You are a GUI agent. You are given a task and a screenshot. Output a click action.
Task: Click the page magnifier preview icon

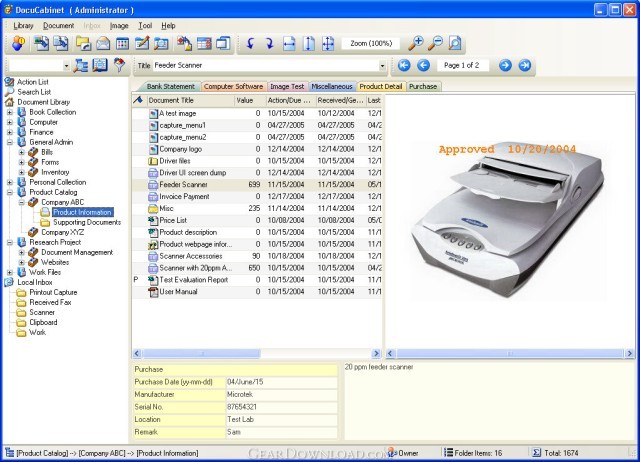[455, 43]
